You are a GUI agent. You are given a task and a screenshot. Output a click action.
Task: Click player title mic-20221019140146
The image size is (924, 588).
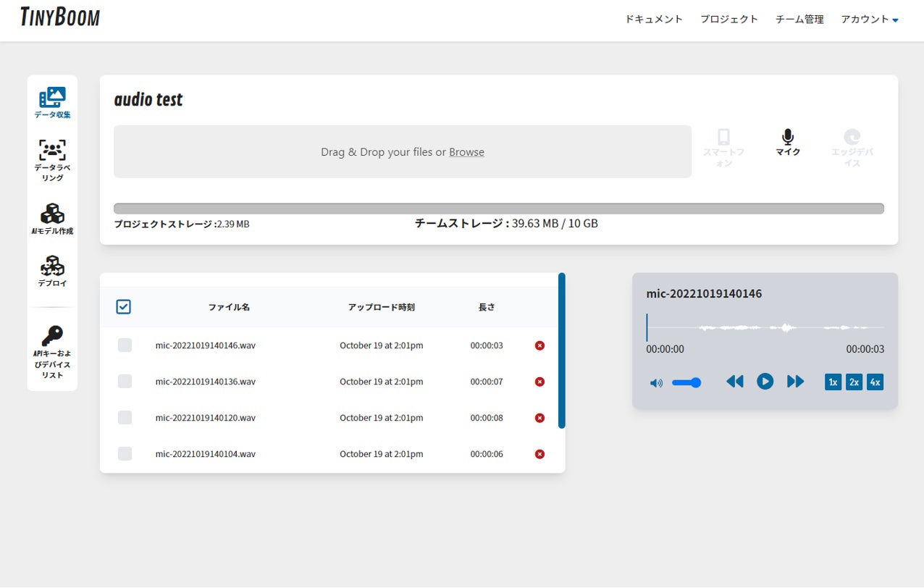point(704,294)
